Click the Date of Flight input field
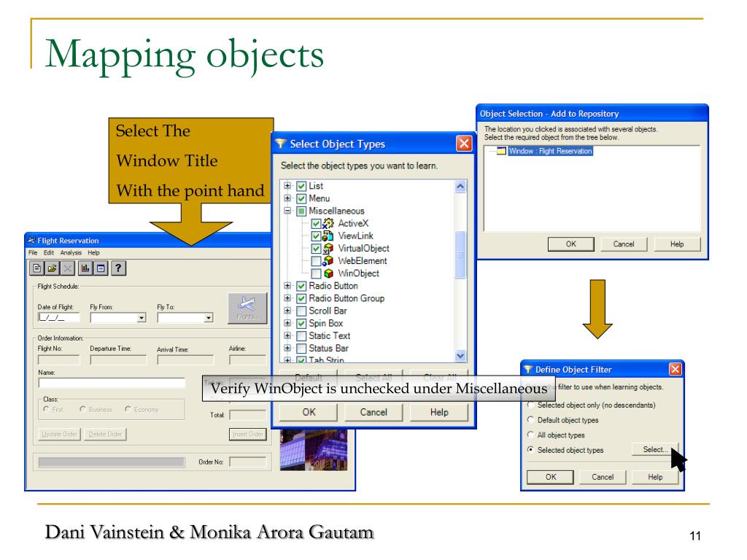The image size is (747, 560). (x=58, y=318)
